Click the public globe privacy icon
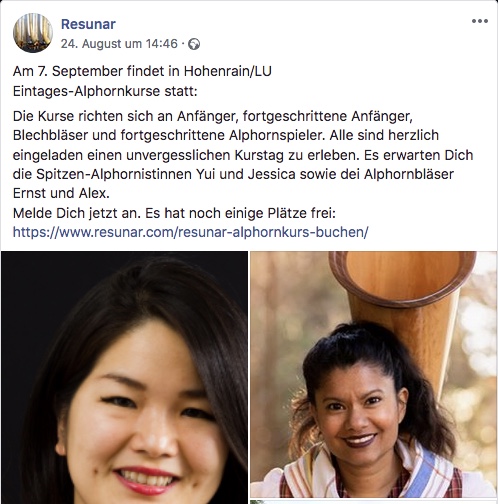Image resolution: width=498 pixels, height=504 pixels. 194,44
